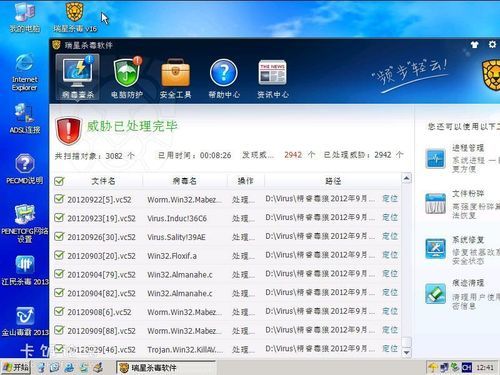Launch 江民杀毒 2013 desktop icon
The width and height of the screenshot is (500, 375).
point(25,270)
